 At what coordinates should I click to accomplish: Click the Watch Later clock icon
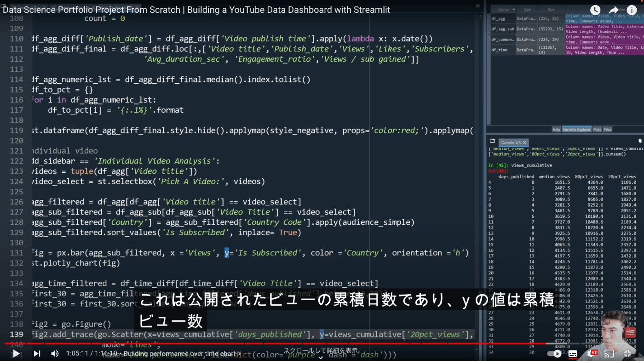point(595,10)
